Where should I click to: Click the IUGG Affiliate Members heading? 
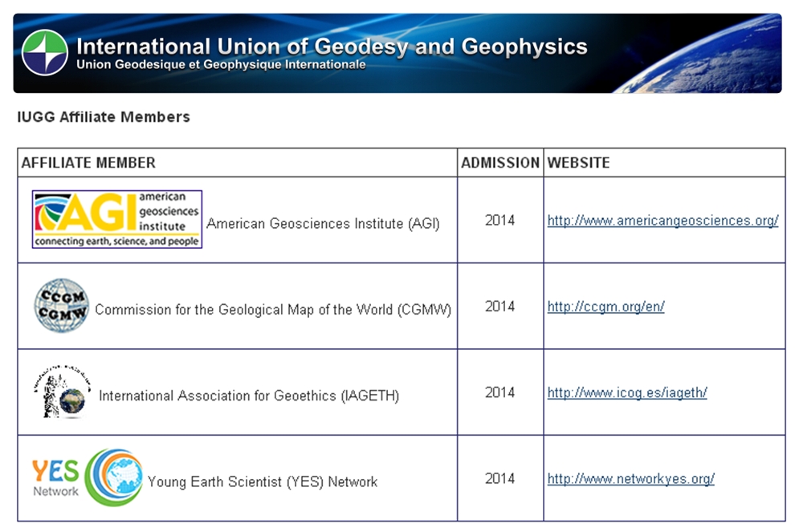(104, 117)
